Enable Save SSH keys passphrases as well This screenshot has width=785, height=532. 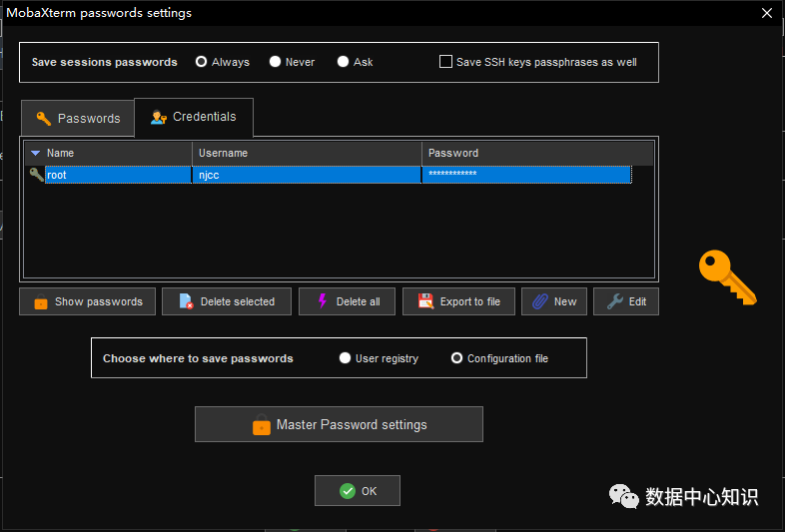pyautogui.click(x=445, y=62)
